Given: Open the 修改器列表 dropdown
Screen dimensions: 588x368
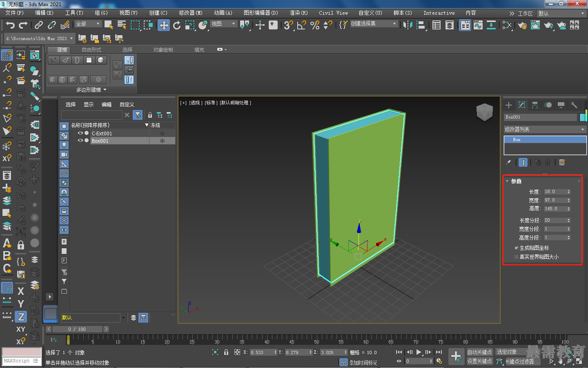Looking at the screenshot, I should pos(545,129).
